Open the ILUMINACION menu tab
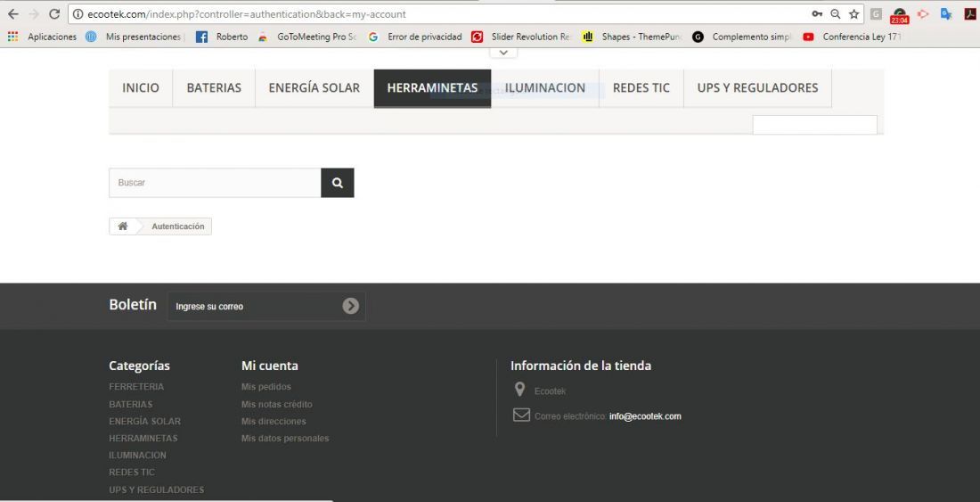 pos(545,88)
